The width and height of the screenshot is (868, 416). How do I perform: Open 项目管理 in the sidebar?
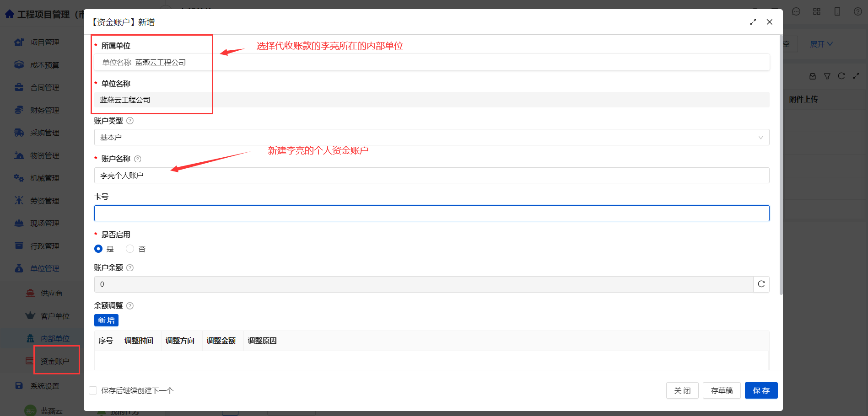click(44, 43)
